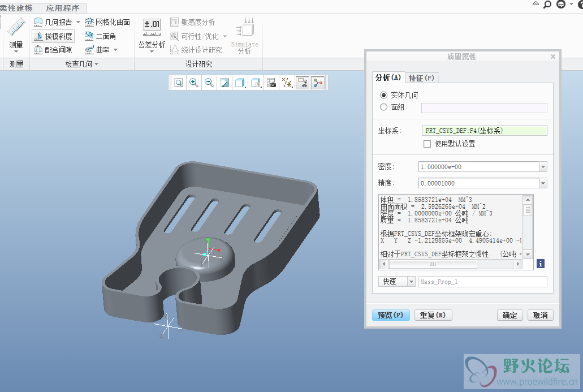The image size is (583, 392).
Task: Select the 网格化曲面 mesh surface tool
Action: tap(107, 22)
